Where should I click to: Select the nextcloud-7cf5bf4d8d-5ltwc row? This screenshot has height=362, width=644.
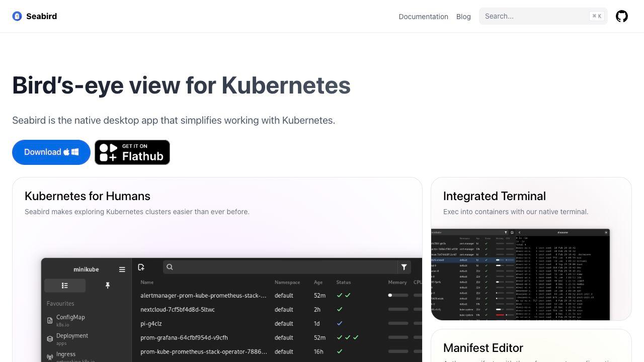(x=277, y=310)
